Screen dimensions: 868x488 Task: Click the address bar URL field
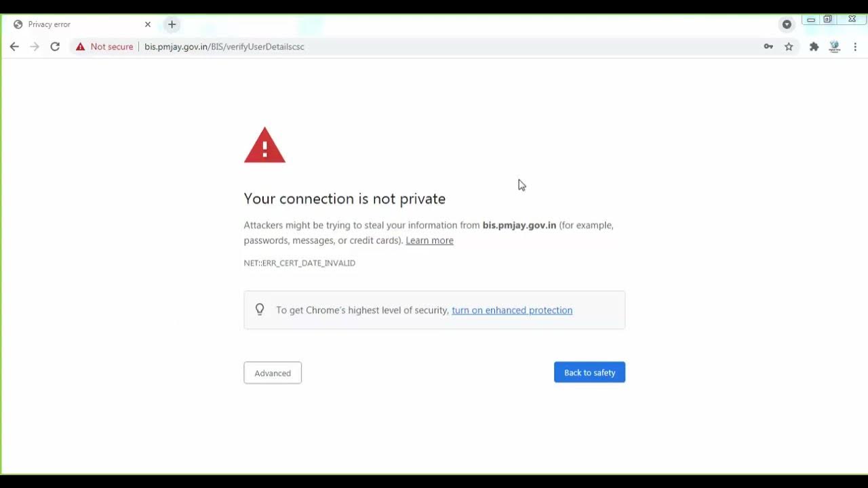coord(448,47)
